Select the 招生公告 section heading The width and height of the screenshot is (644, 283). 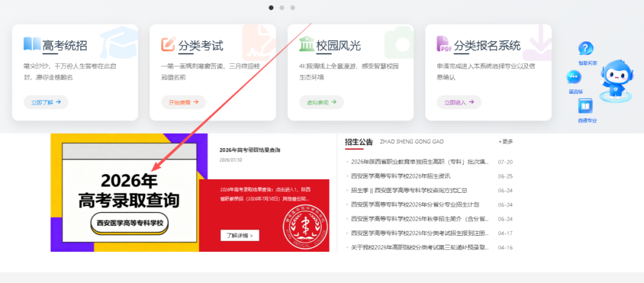tap(359, 142)
